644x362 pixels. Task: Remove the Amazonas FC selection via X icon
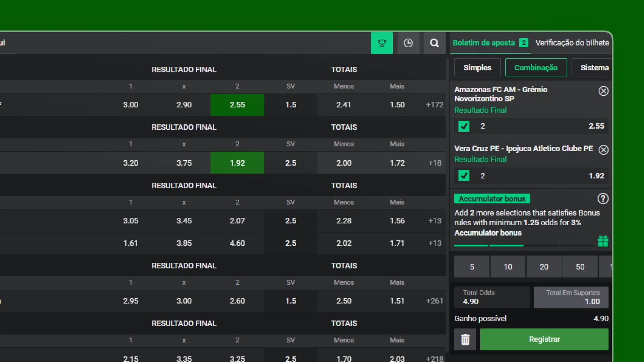pos(603,91)
